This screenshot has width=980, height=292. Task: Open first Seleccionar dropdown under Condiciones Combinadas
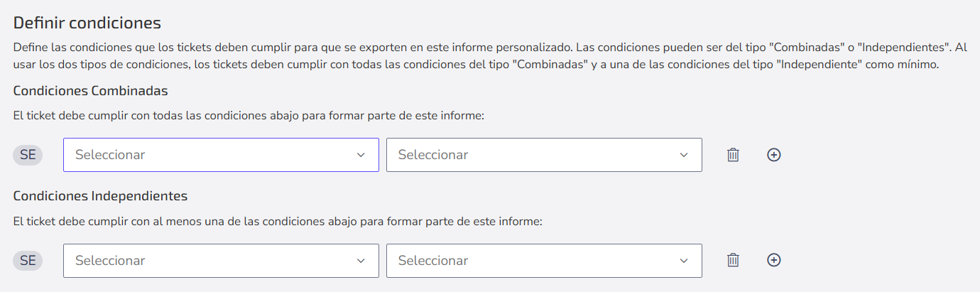[x=221, y=155]
